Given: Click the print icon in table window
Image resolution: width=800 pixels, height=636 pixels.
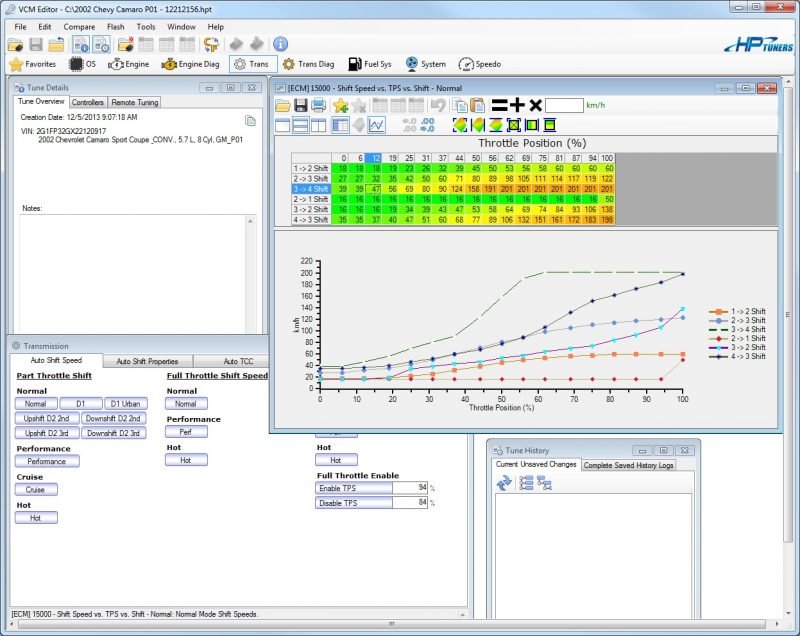Looking at the screenshot, I should 318,105.
